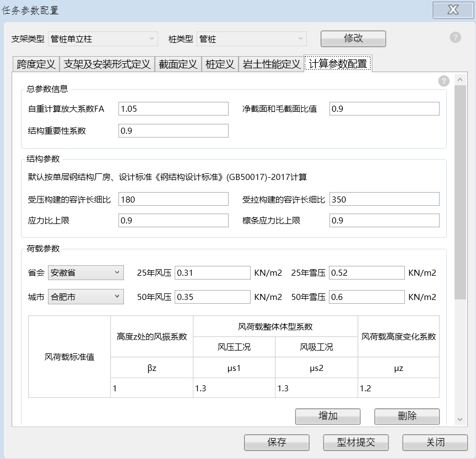Viewport: 476px width, 459px height.
Task: Click the 自重计算放大系数FA input field
Action: point(173,109)
